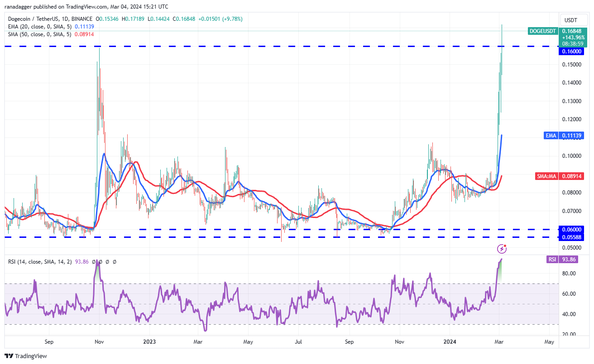Click the Jul label on the time axis
This screenshot has width=594, height=364.
298,342
